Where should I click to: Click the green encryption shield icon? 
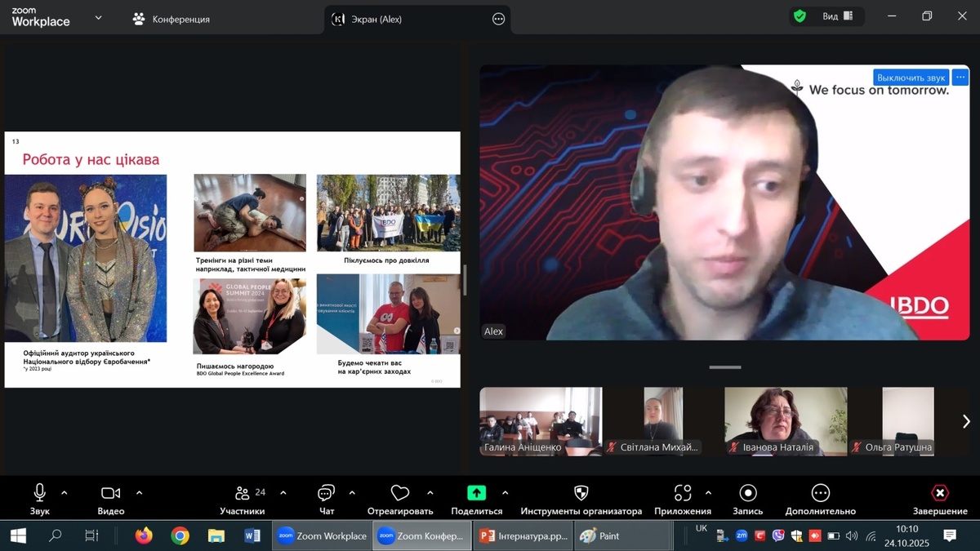pos(800,16)
